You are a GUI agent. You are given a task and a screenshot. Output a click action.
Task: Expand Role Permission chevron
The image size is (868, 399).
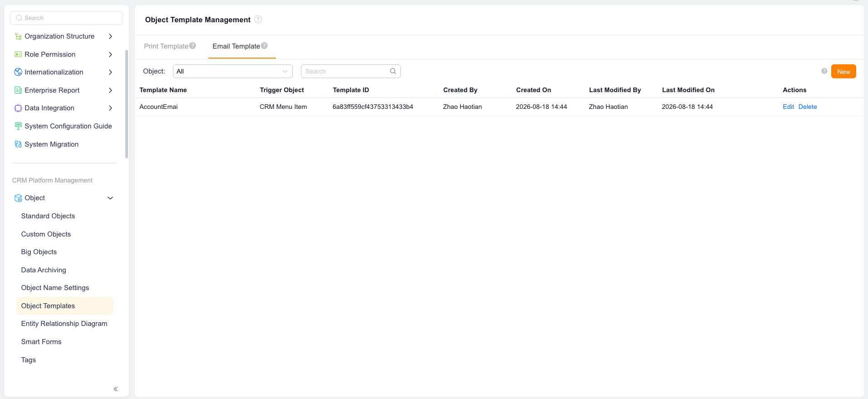(x=110, y=54)
